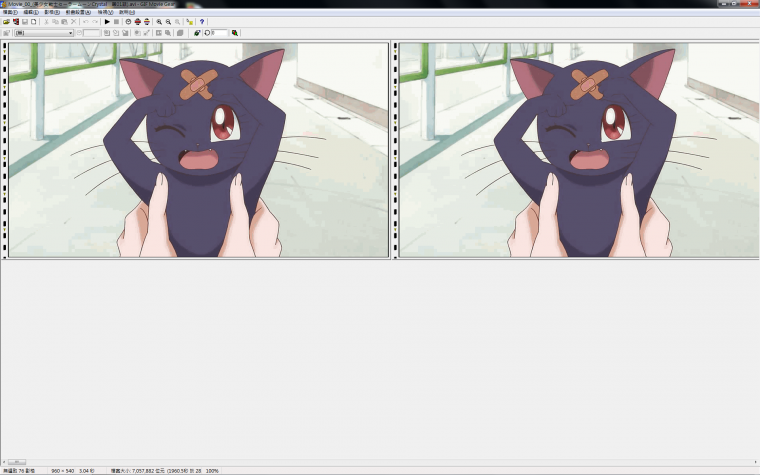Click the Zoom out magnifier icon
This screenshot has width=760, height=475.
168,21
